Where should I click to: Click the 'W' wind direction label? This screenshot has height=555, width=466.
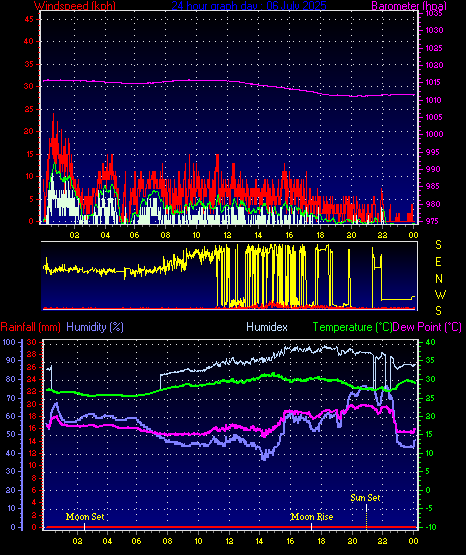pyautogui.click(x=440, y=294)
